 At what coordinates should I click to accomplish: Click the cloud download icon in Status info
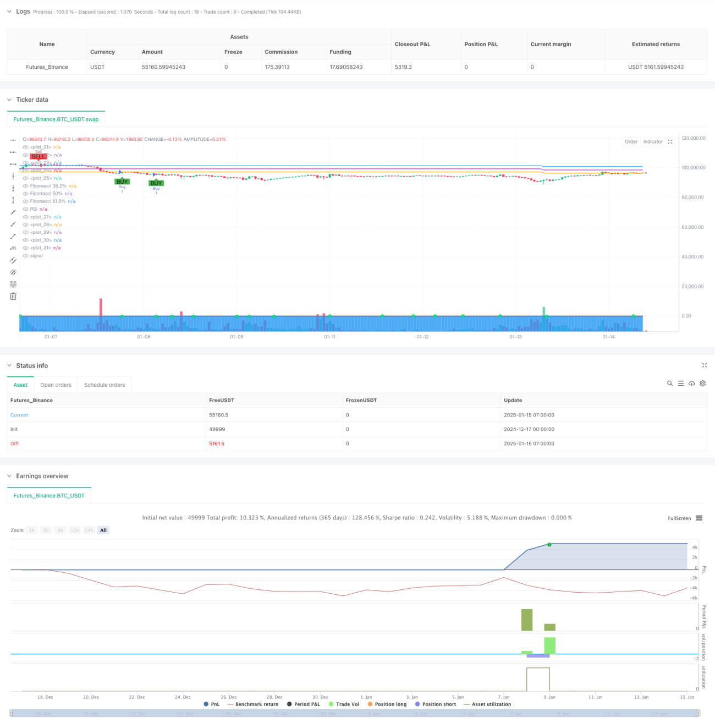691,384
